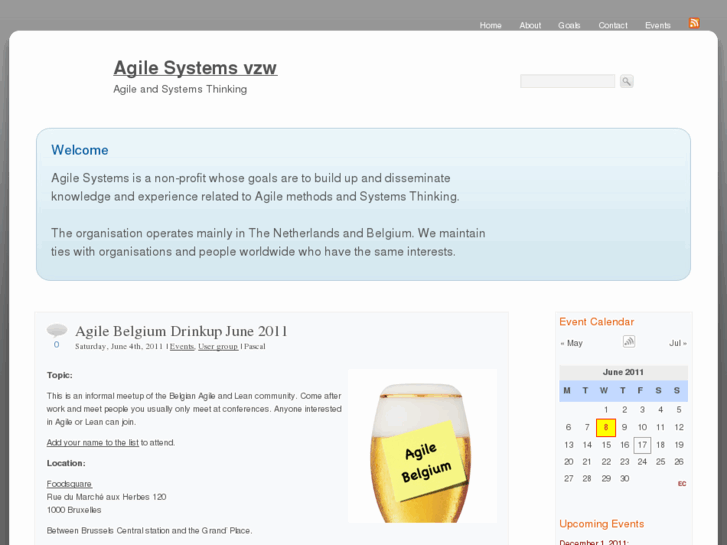Image resolution: width=727 pixels, height=545 pixels.
Task: Click the 'Location:' bold label
Action: [66, 463]
